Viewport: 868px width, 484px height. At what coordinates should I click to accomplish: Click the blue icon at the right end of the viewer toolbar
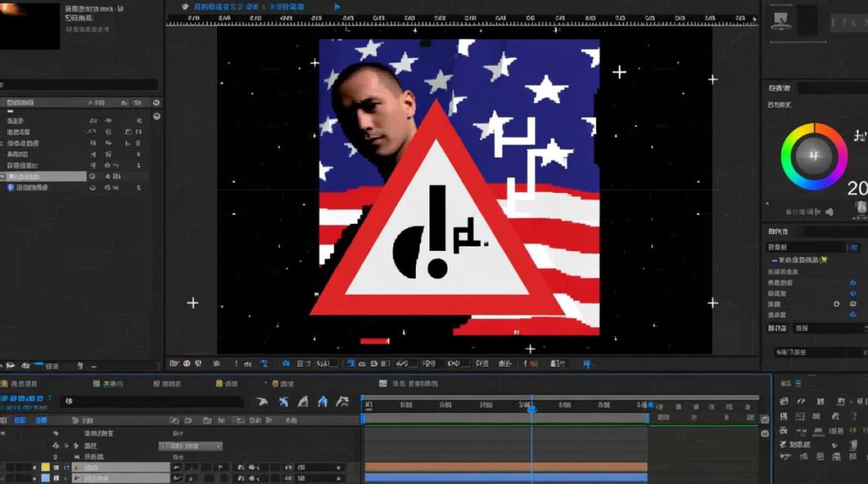pos(588,364)
